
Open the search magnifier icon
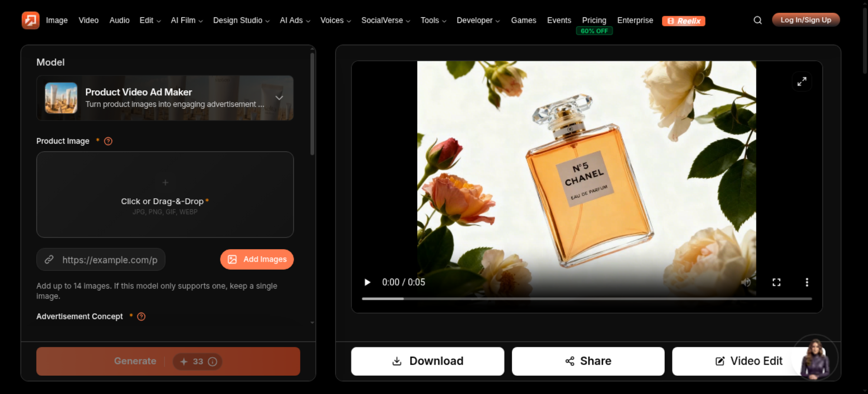758,20
